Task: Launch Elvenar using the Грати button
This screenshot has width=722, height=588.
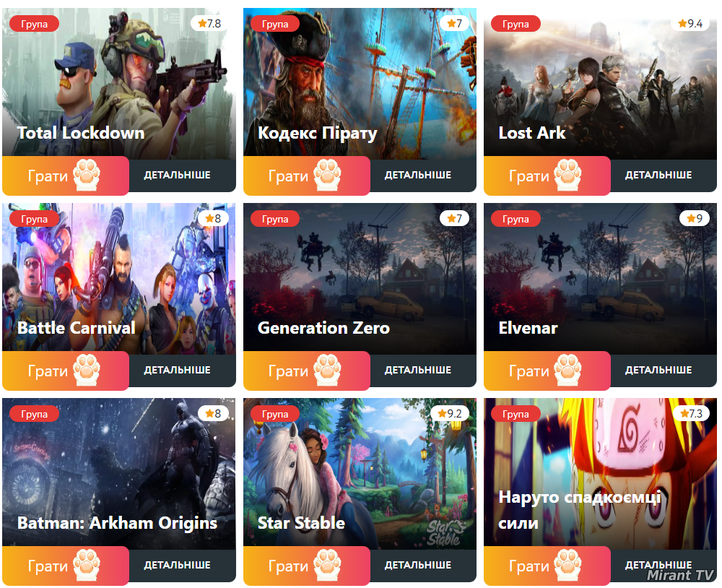Action: 547,371
